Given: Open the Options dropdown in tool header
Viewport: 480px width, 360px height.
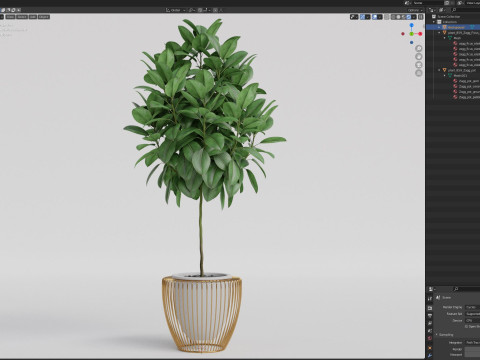Looking at the screenshot, I should pos(415,10).
